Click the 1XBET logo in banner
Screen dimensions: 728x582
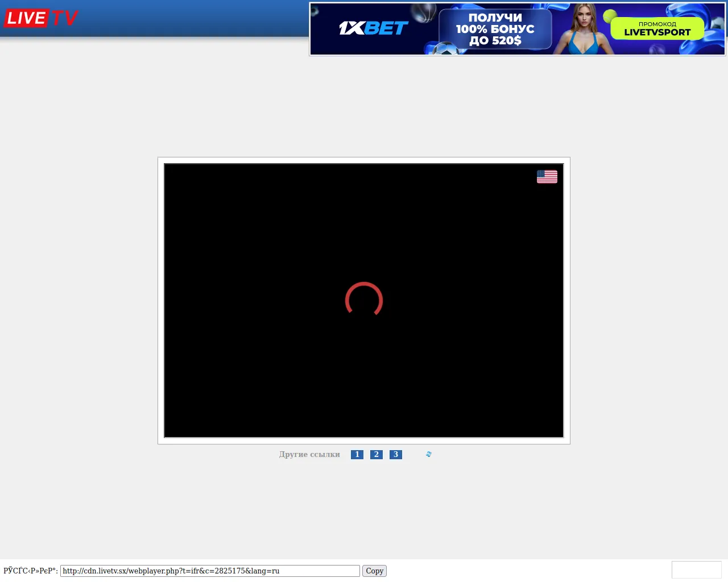(x=374, y=28)
